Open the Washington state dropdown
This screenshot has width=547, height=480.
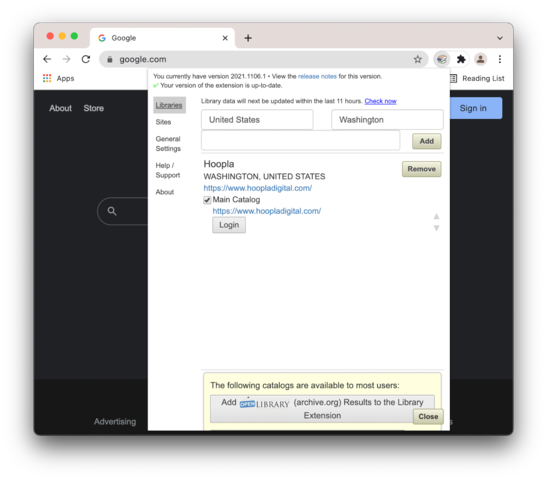pyautogui.click(x=387, y=120)
